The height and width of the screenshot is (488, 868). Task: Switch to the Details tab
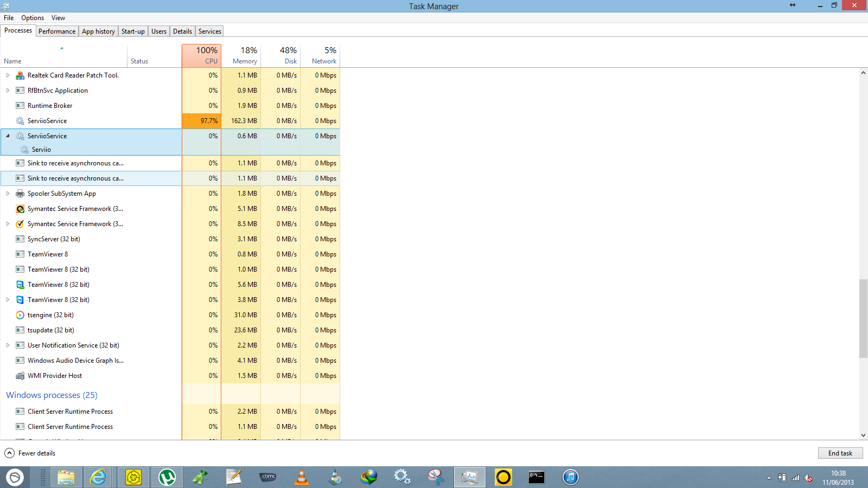click(x=182, y=31)
